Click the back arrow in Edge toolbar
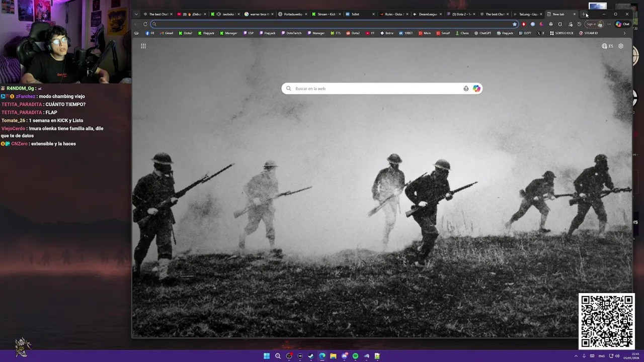This screenshot has height=362, width=644. [136, 24]
